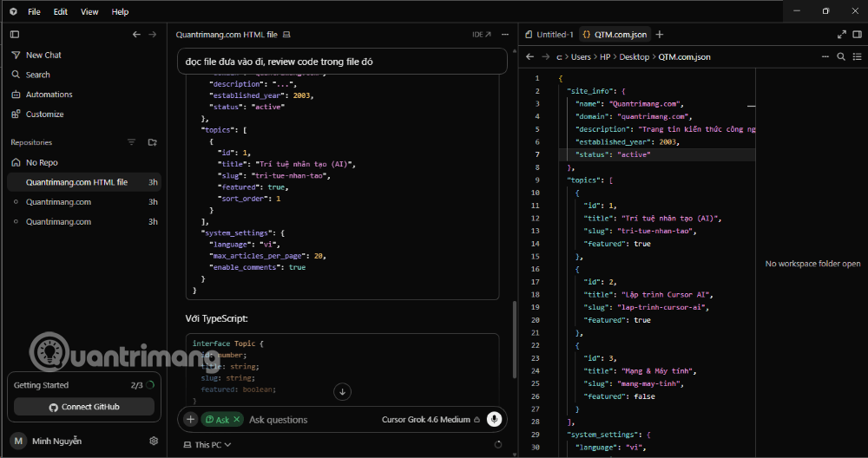Screen dimensions: 868x458
Task: Toggle the left sidebar panel icon
Action: (15, 35)
